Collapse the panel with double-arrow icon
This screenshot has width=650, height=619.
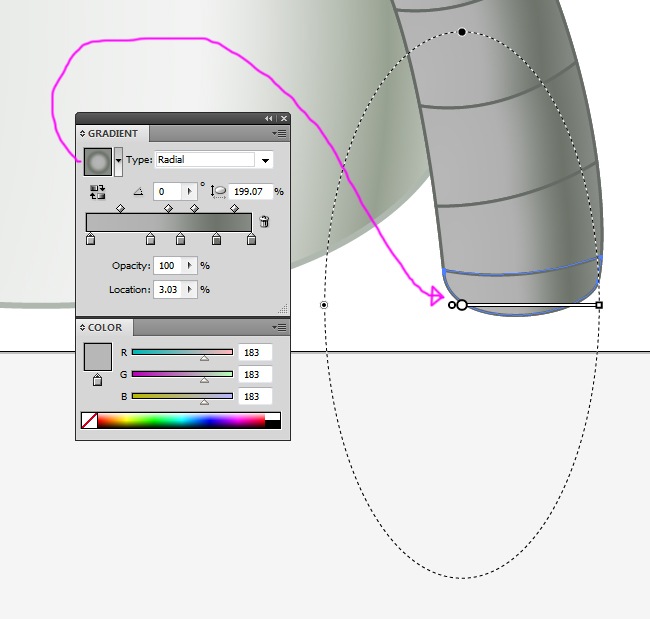coord(269,119)
